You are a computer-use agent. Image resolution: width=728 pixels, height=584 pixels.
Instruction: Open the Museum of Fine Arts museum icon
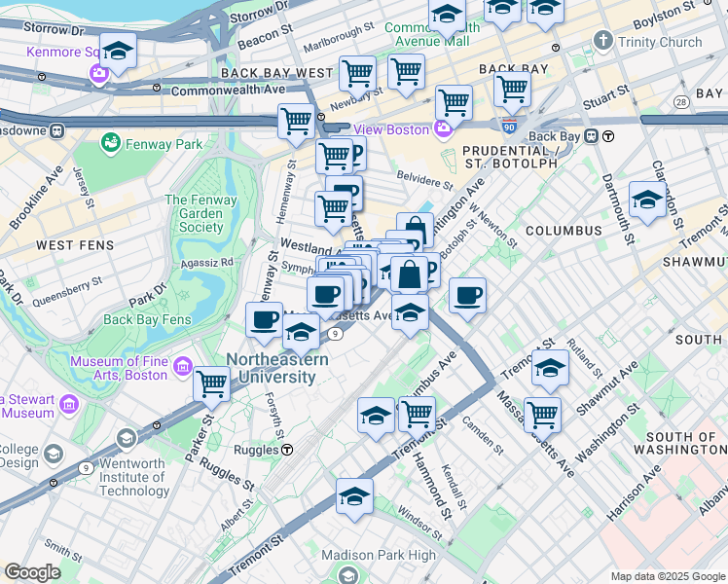[x=182, y=367]
